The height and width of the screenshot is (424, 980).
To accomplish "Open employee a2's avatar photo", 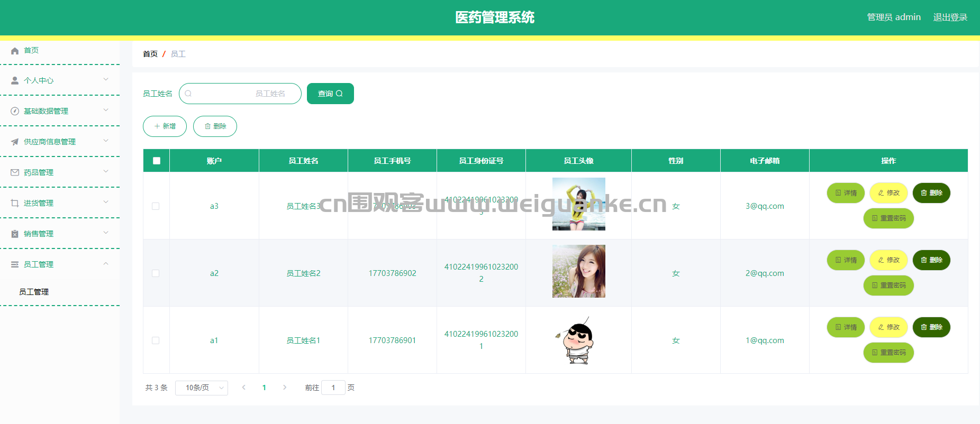I will 578,271.
